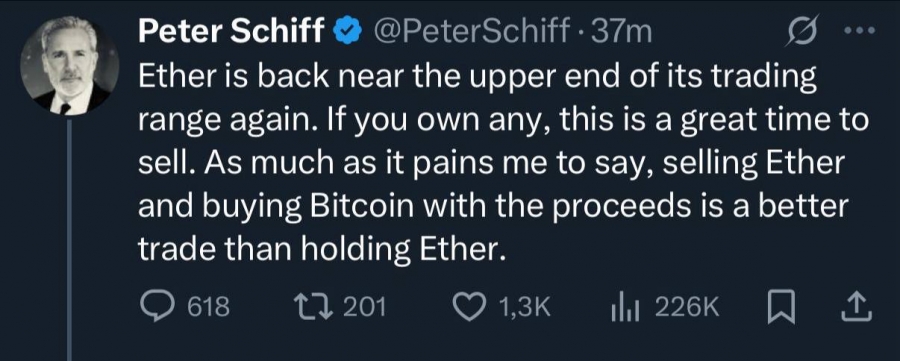Click the blue verified badge
This screenshot has width=900, height=361.
348,32
